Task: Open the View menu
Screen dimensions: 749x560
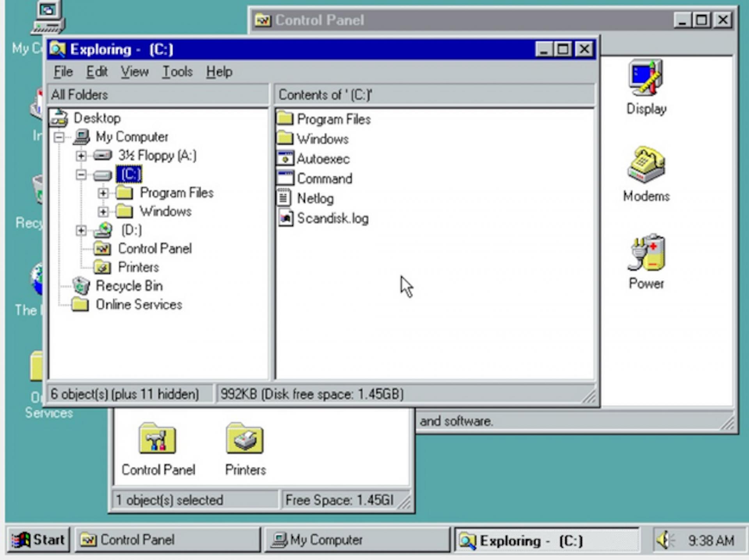Action: [135, 72]
